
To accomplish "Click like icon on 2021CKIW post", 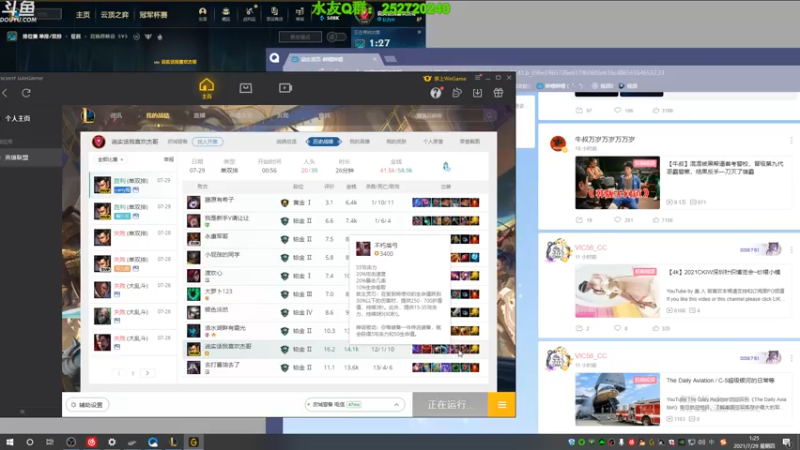I will pos(656,328).
